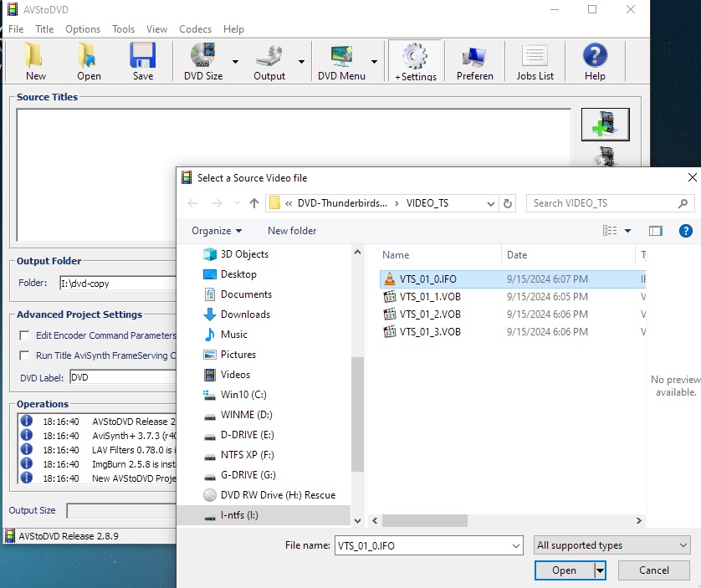Image resolution: width=701 pixels, height=588 pixels.
Task: Go up one folder in file dialog
Action: click(254, 203)
